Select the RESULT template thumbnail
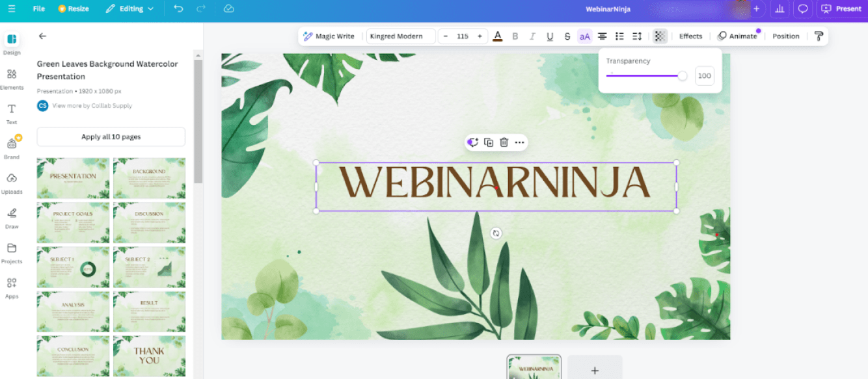This screenshot has height=379, width=868. click(149, 311)
